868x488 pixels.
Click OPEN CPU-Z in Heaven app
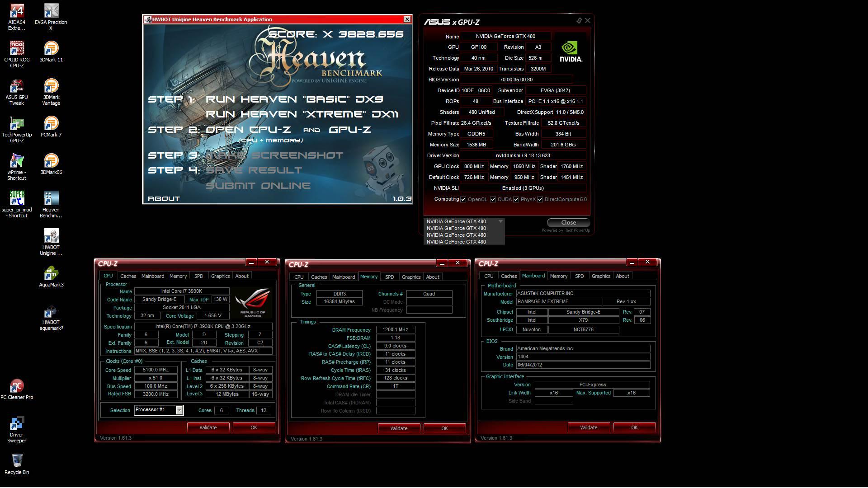tap(248, 130)
